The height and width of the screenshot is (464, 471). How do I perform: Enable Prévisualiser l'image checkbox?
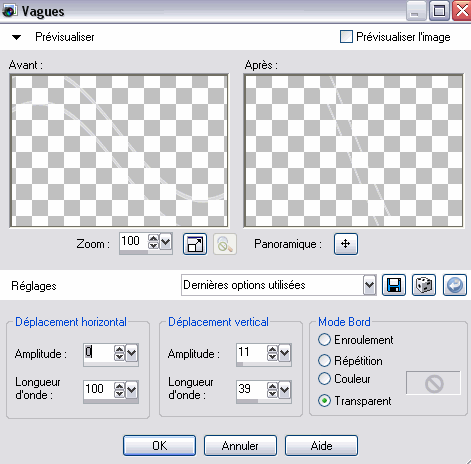(346, 37)
